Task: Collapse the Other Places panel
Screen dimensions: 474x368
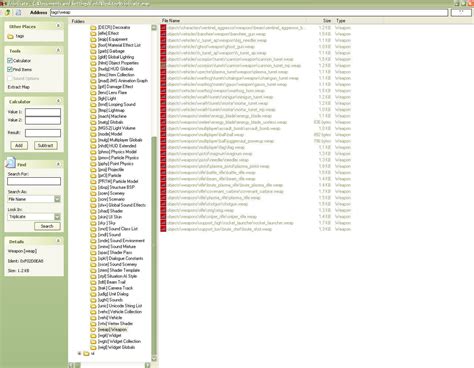Action: point(58,26)
